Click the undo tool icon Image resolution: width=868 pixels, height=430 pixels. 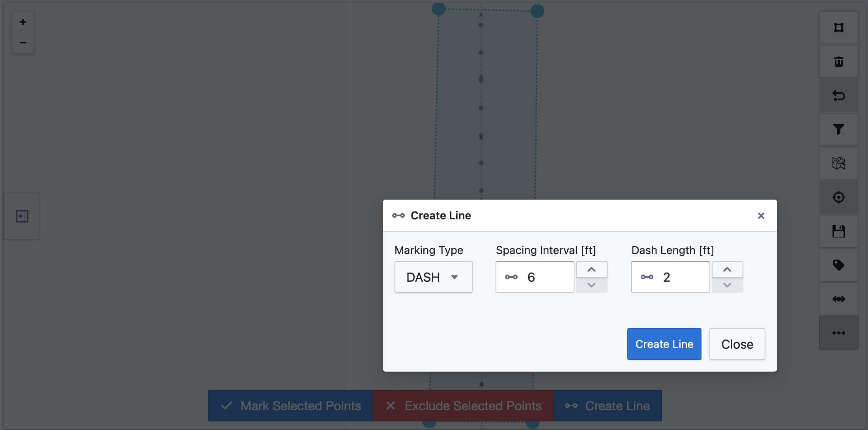point(839,95)
